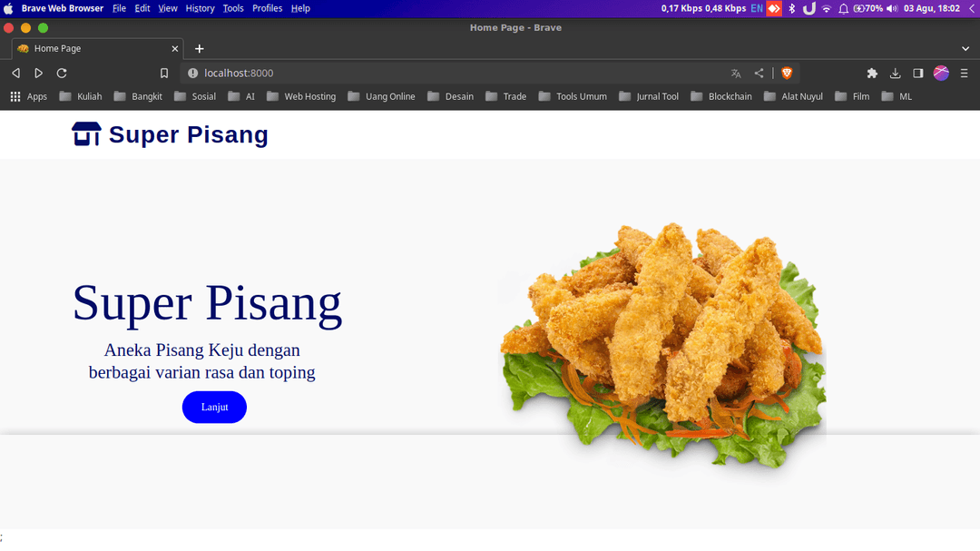Select the Home Page tab

pos(91,49)
